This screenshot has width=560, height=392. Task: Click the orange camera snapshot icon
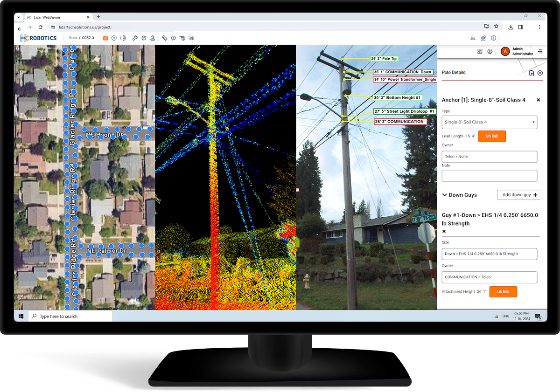(105, 38)
